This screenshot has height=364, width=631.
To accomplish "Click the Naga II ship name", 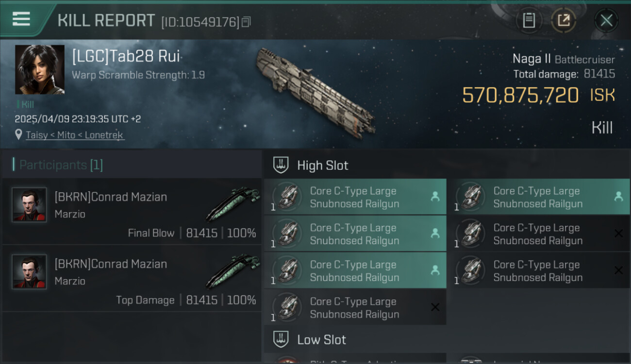I will [x=531, y=59].
